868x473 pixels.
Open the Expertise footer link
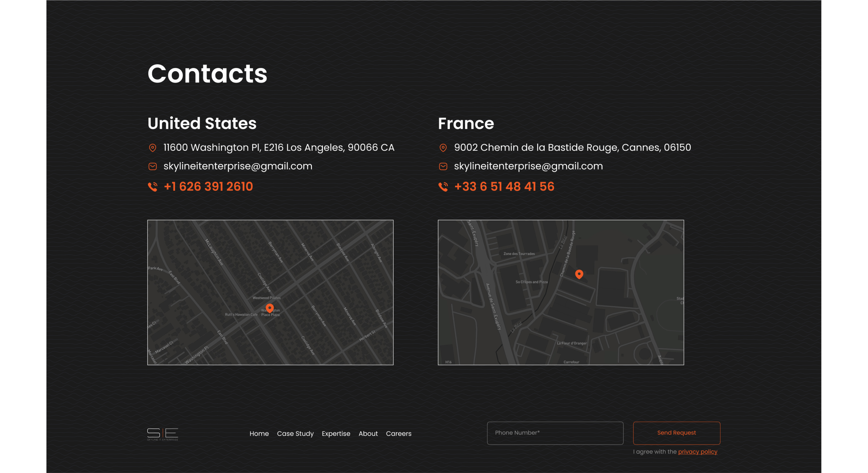click(x=336, y=434)
